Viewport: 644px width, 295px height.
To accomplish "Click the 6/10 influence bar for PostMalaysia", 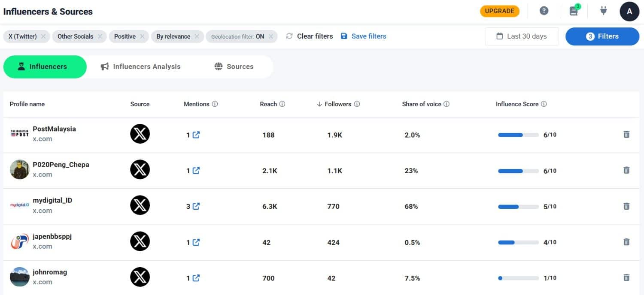I will (519, 135).
